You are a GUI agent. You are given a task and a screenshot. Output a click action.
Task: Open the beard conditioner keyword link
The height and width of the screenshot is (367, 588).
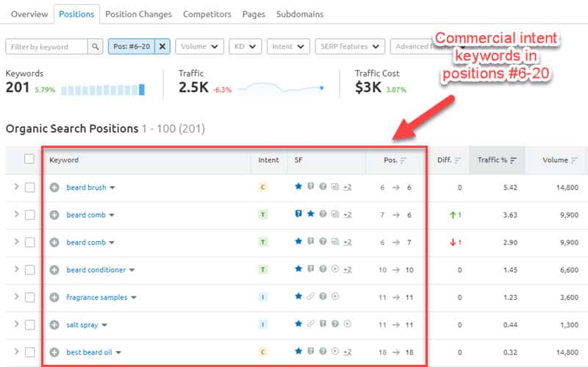coord(96,270)
